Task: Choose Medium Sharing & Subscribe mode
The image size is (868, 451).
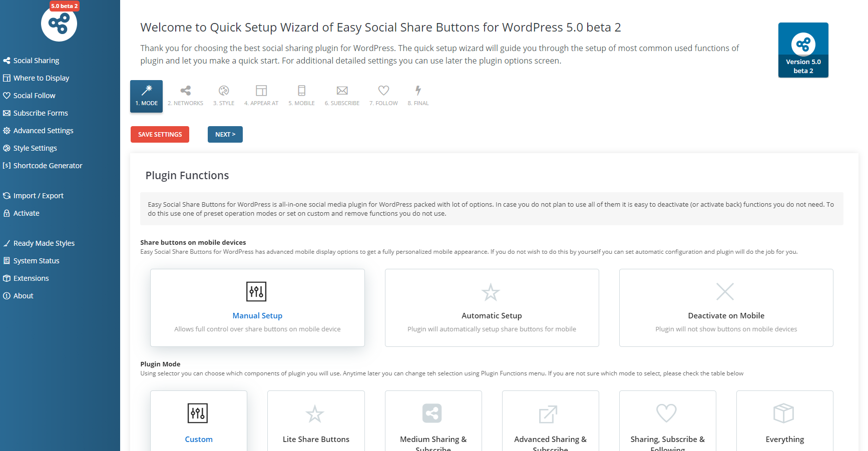Action: [433, 420]
